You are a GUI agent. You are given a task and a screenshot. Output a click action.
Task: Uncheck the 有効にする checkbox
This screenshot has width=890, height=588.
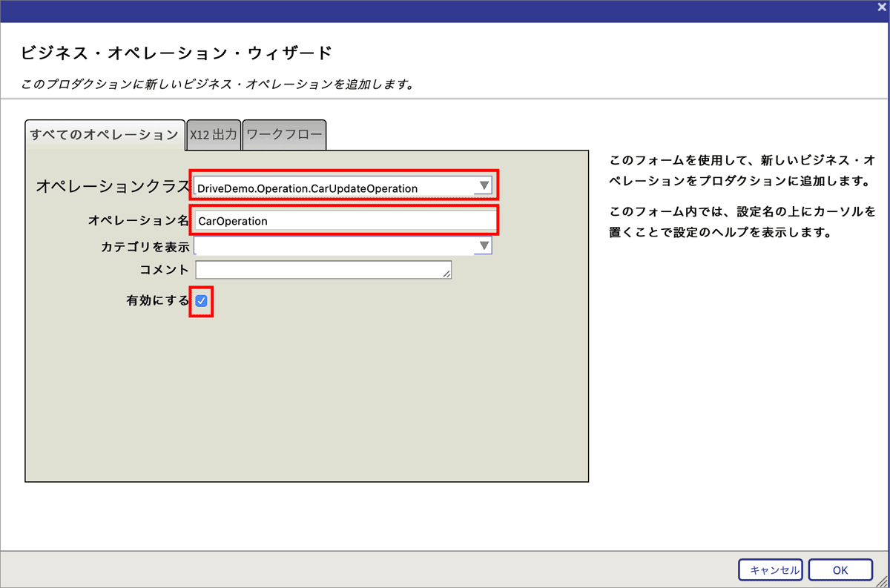tap(201, 301)
